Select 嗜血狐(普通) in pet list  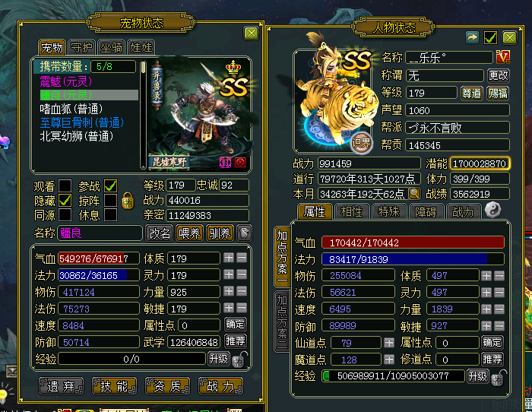pyautogui.click(x=71, y=109)
